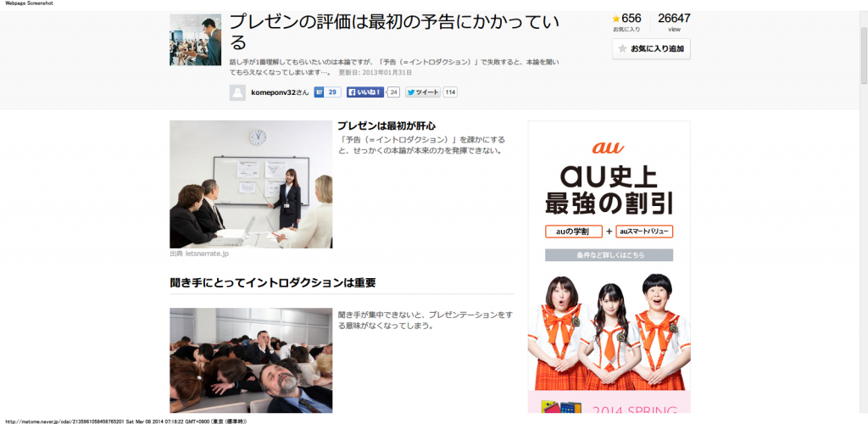Click the tweet count bubble 114
This screenshot has width=868, height=424.
(x=450, y=92)
